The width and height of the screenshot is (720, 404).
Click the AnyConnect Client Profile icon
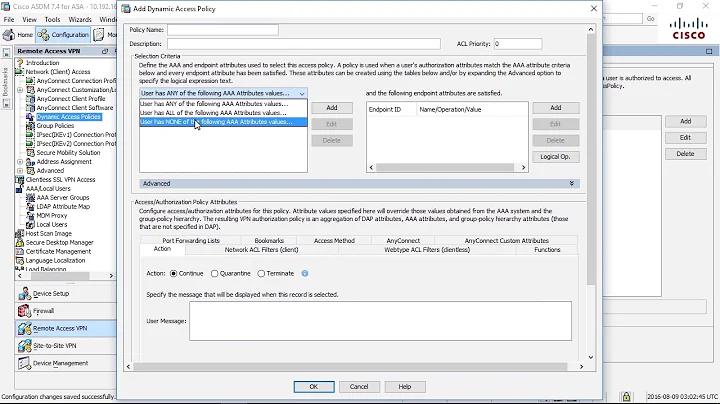point(30,99)
